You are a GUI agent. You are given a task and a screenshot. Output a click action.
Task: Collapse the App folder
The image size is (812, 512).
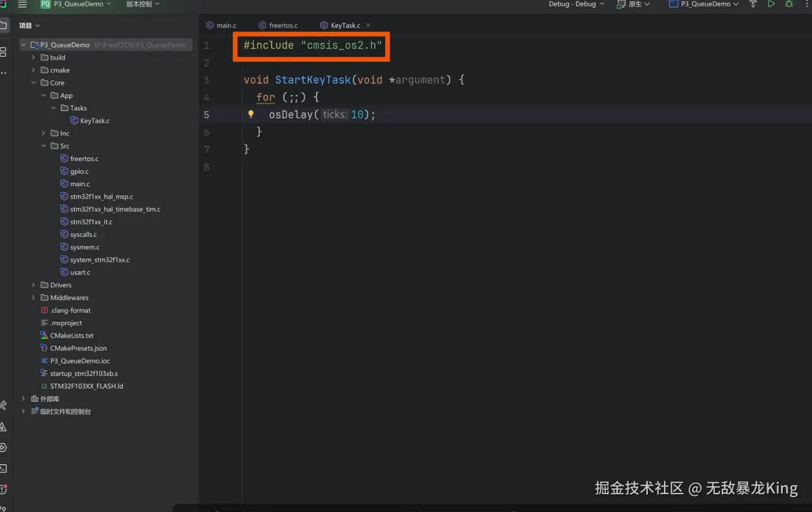click(x=44, y=95)
